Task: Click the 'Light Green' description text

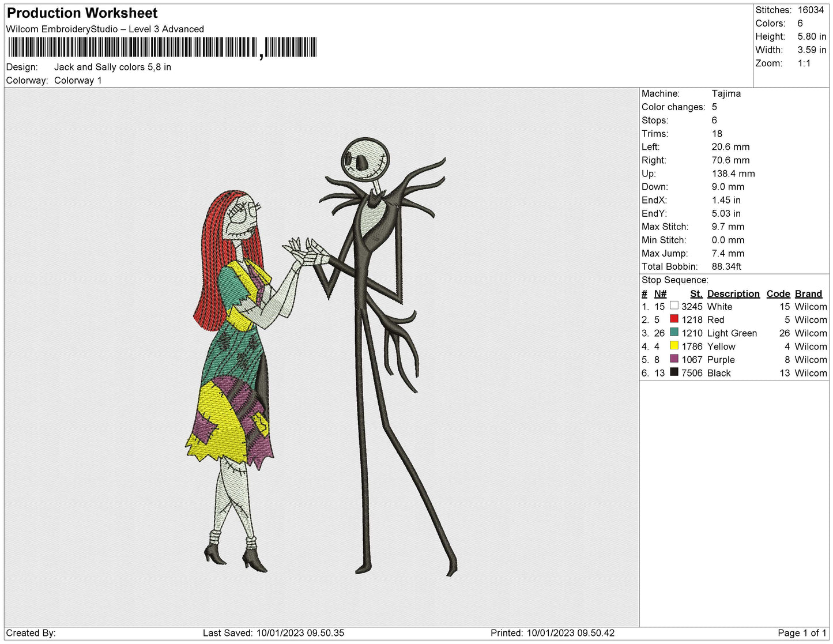Action: click(732, 333)
